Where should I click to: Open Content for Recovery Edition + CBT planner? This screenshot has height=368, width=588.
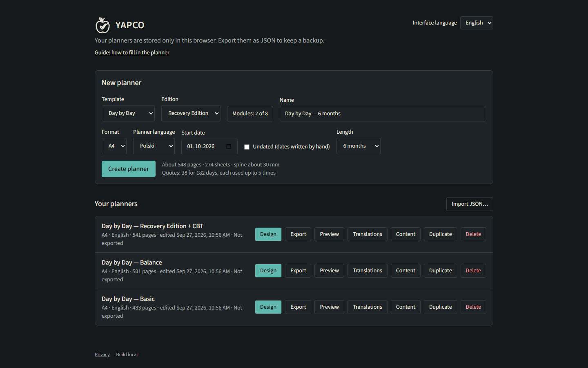(405, 234)
